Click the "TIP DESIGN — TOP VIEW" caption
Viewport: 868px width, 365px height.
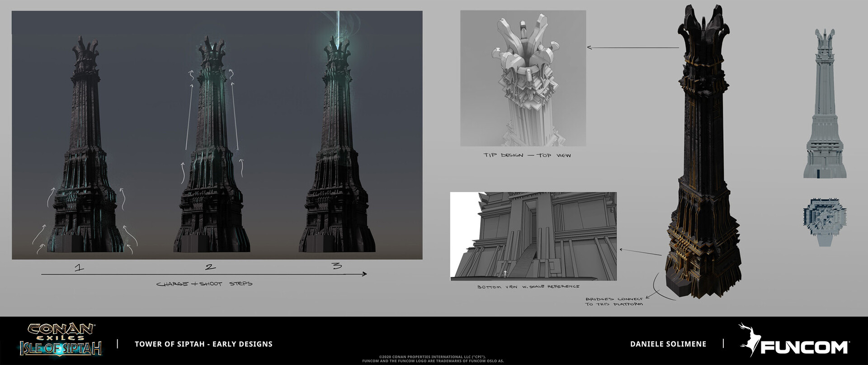pyautogui.click(x=527, y=155)
